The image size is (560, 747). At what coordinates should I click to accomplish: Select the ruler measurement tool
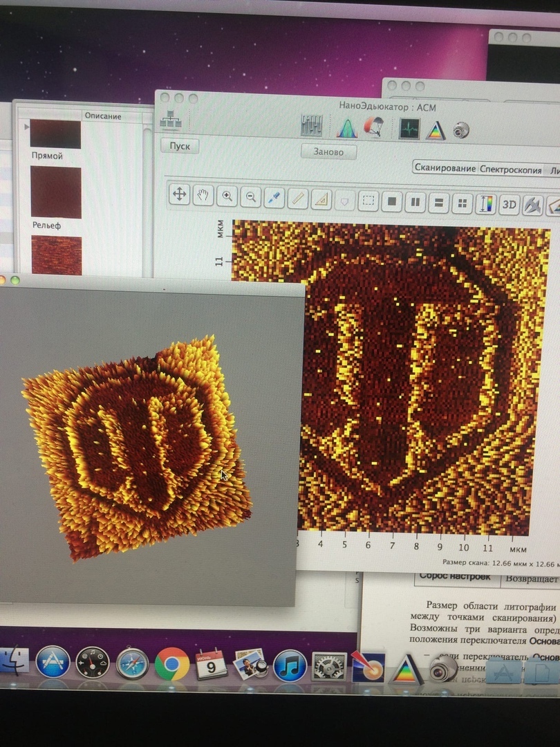point(297,199)
